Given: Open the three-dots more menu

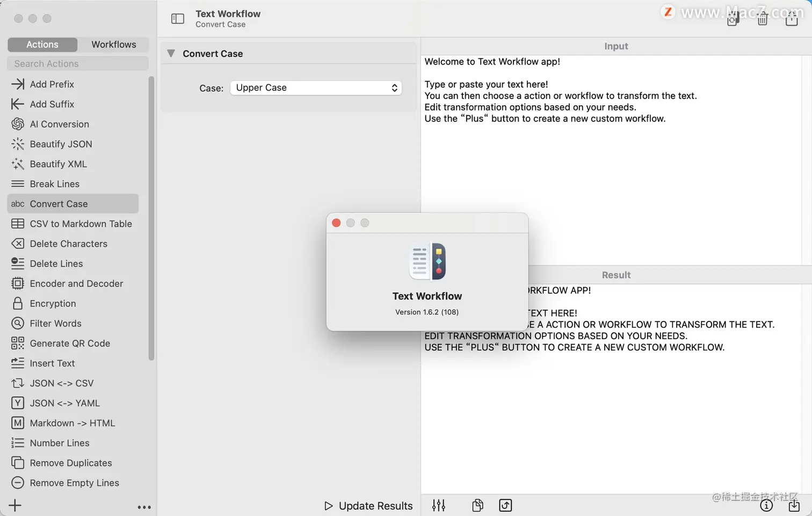Looking at the screenshot, I should [144, 507].
